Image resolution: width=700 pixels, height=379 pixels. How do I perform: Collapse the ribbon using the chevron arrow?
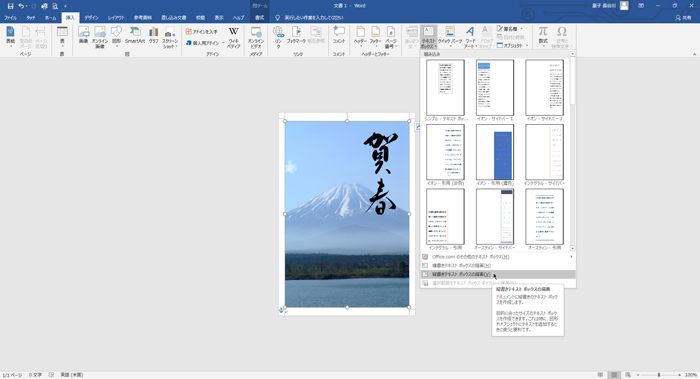694,54
